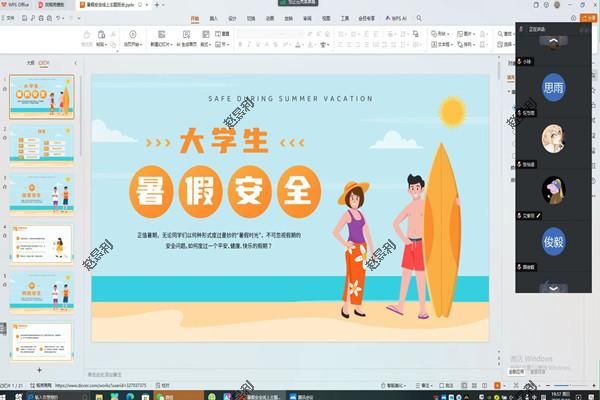Click the notes area below slide
The image size is (600, 400).
290,374
